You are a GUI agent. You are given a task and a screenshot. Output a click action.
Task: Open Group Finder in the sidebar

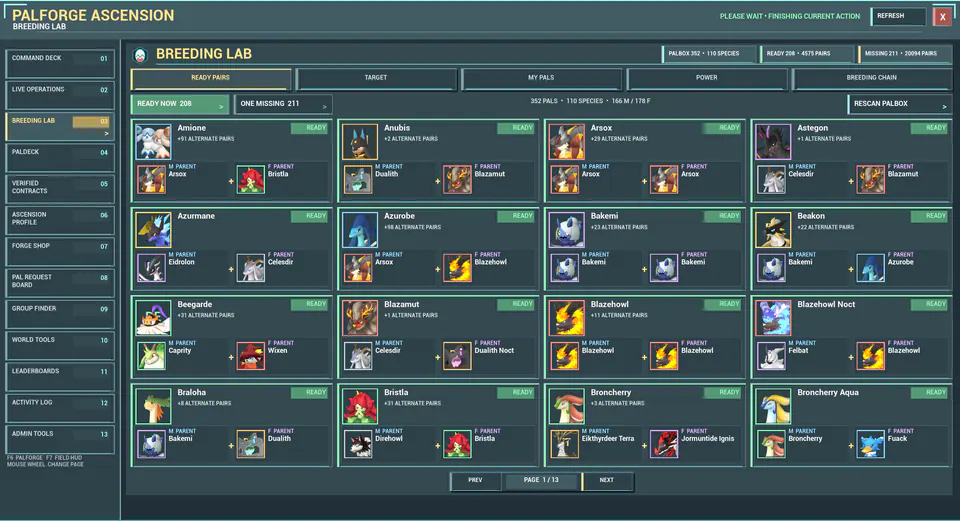pos(60,313)
